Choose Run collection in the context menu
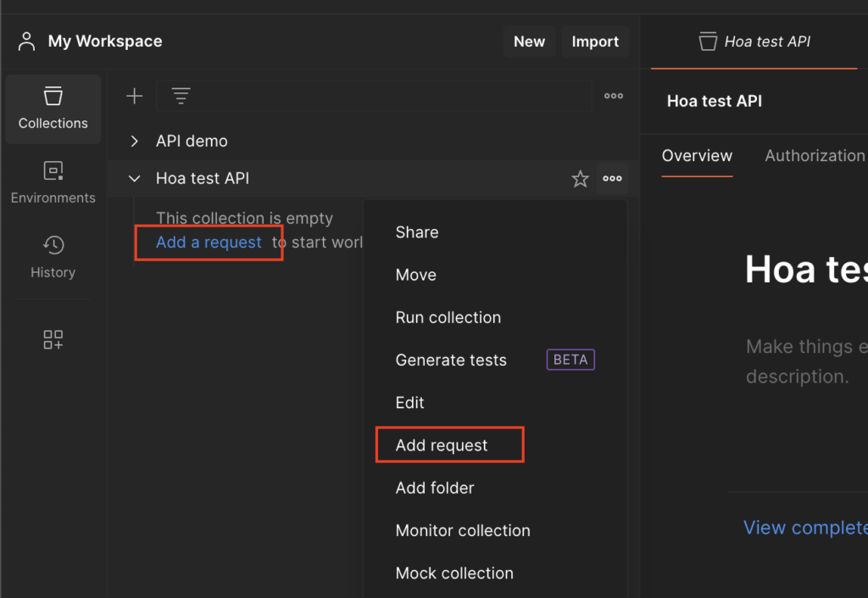868x598 pixels. 448,318
